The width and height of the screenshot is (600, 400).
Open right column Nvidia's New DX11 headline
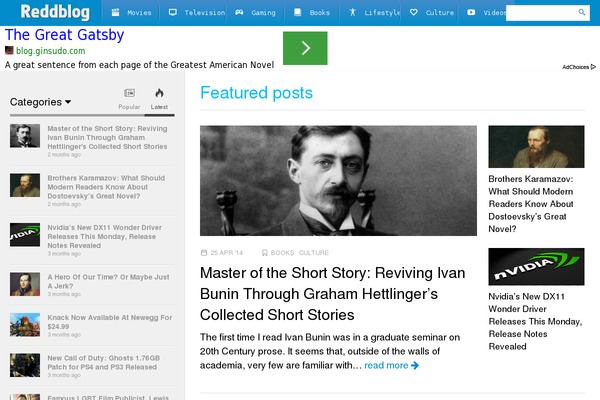(x=535, y=322)
